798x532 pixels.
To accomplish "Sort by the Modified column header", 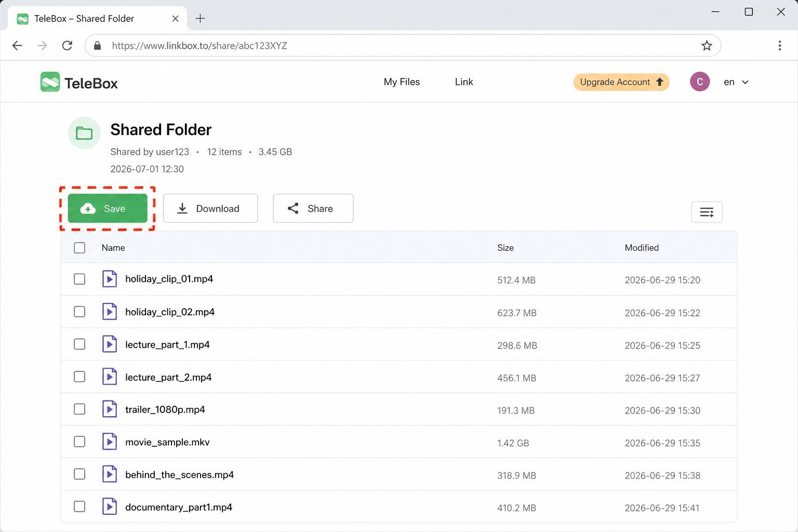I will [642, 248].
